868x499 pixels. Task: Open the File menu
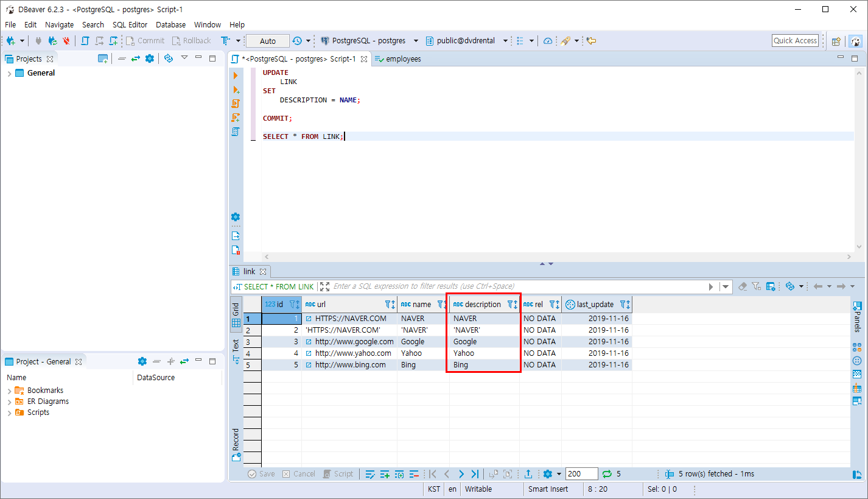pos(10,25)
